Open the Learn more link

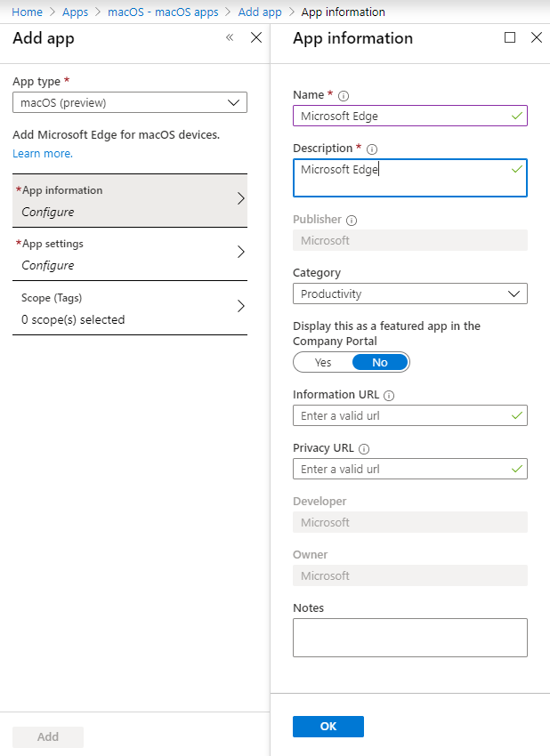[x=43, y=153]
